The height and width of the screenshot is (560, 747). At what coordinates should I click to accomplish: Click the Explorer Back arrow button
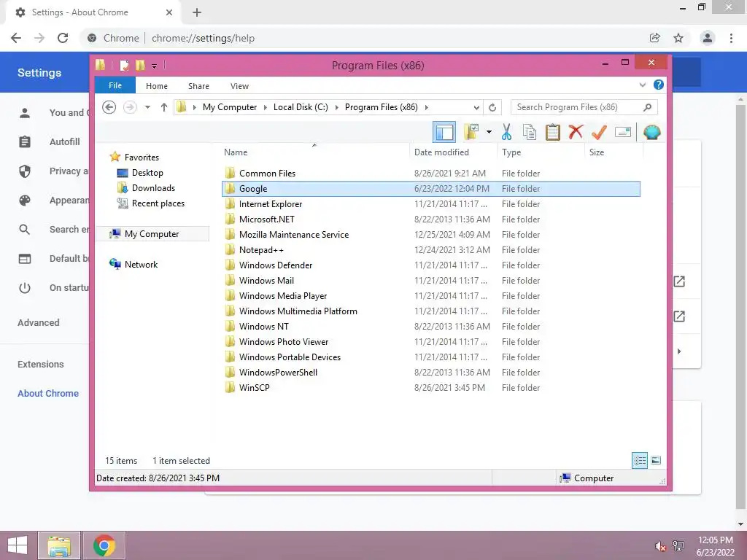pos(109,107)
